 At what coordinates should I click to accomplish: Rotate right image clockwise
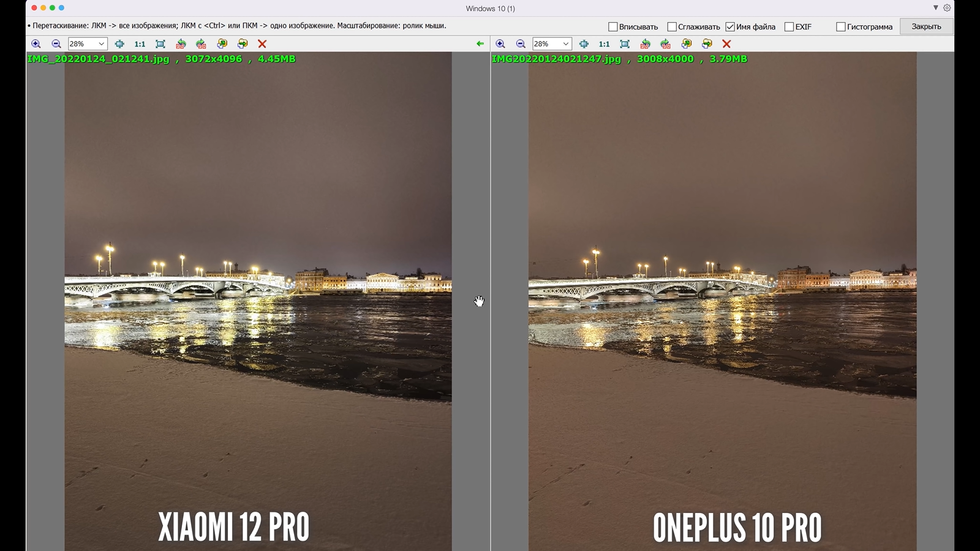coord(666,44)
